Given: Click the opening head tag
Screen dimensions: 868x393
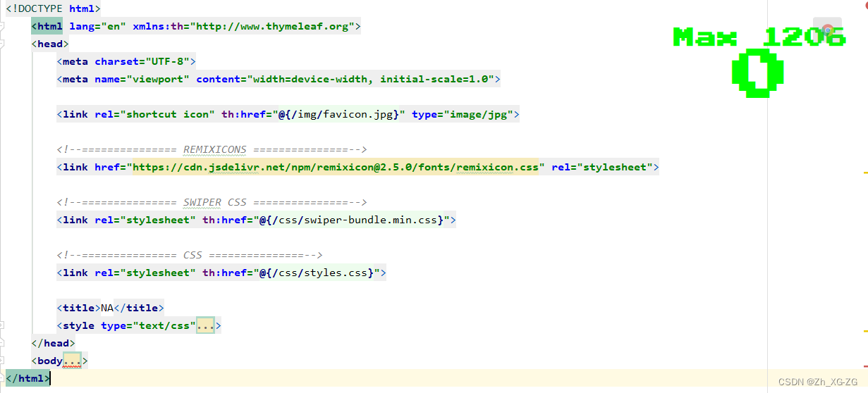Looking at the screenshot, I should click(50, 44).
